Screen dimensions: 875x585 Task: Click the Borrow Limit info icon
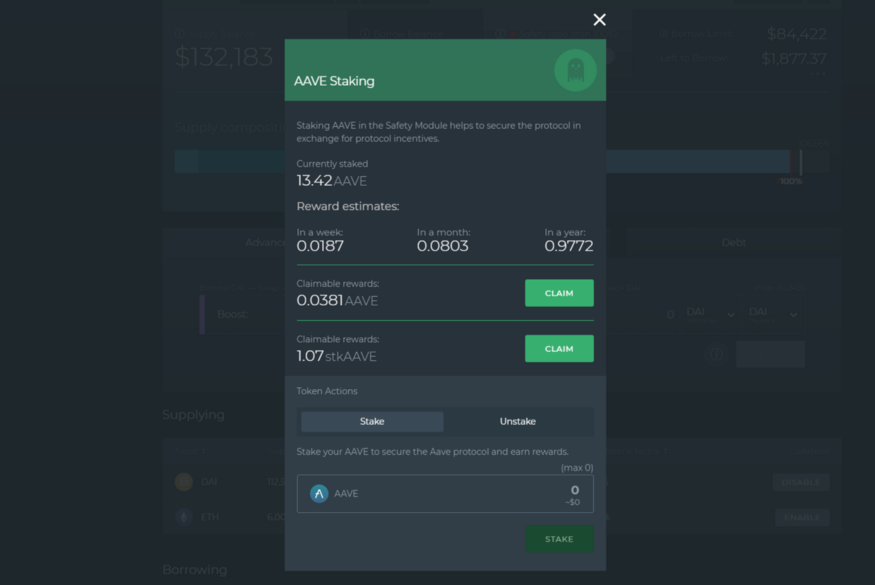click(x=664, y=33)
